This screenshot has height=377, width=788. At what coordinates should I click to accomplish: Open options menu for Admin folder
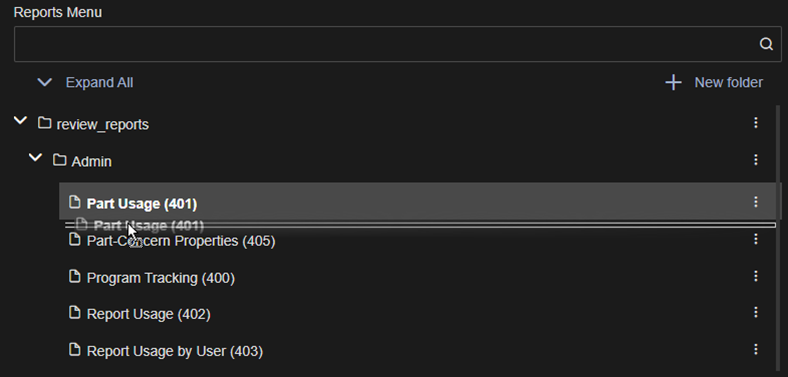(x=756, y=160)
